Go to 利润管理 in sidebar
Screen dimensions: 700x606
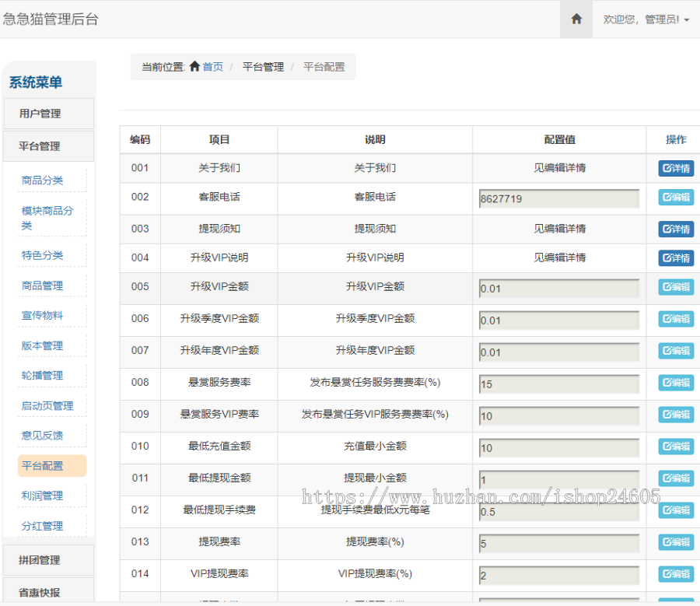pos(43,496)
